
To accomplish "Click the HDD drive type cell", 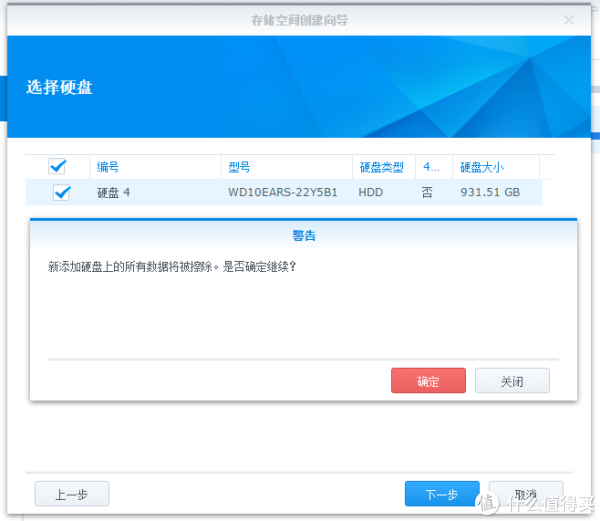I will coord(370,192).
